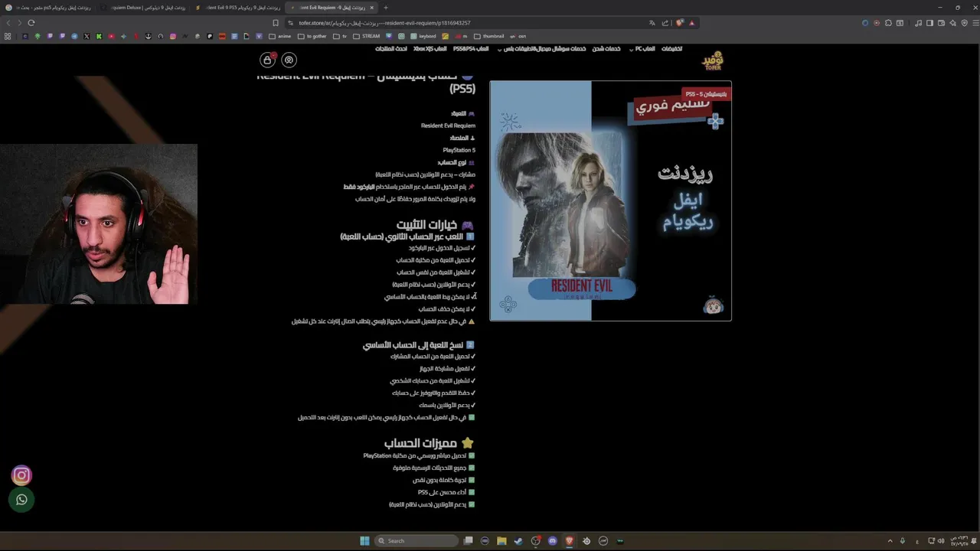
Task: Click the clock and date in taskbar
Action: (959, 541)
